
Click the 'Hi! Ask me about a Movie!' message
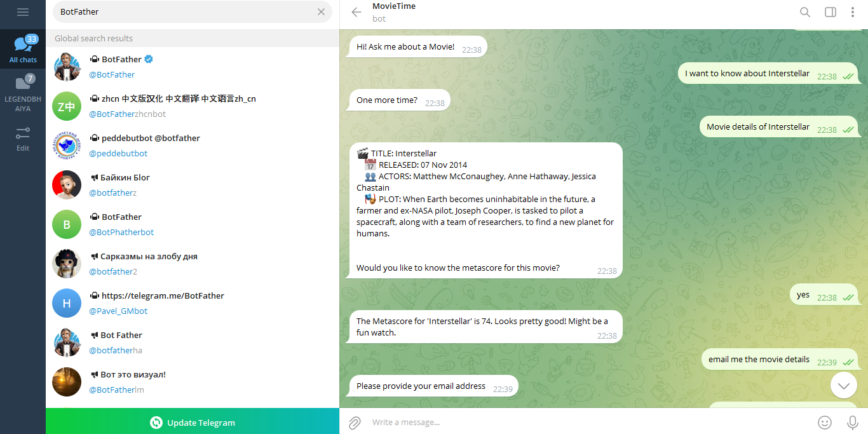click(417, 47)
